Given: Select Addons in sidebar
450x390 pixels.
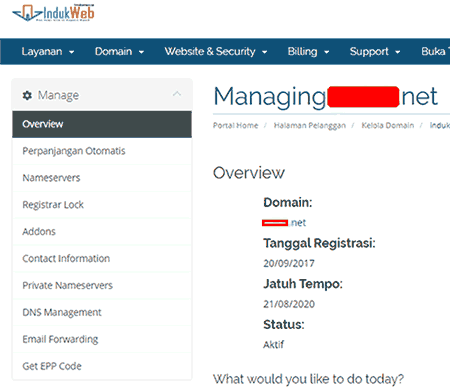Looking at the screenshot, I should 102,232.
